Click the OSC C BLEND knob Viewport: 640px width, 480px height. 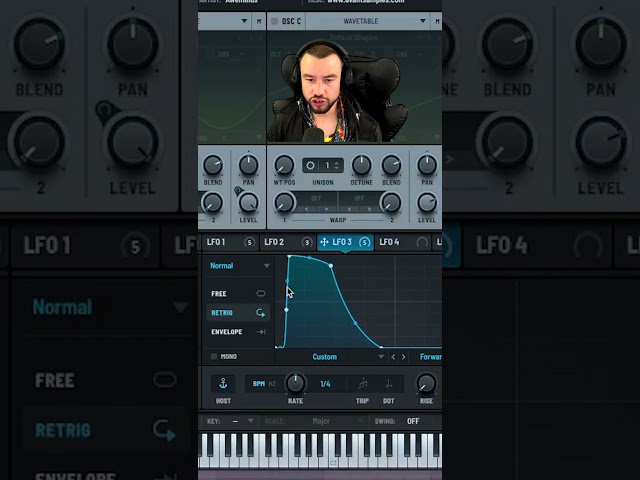coord(391,165)
